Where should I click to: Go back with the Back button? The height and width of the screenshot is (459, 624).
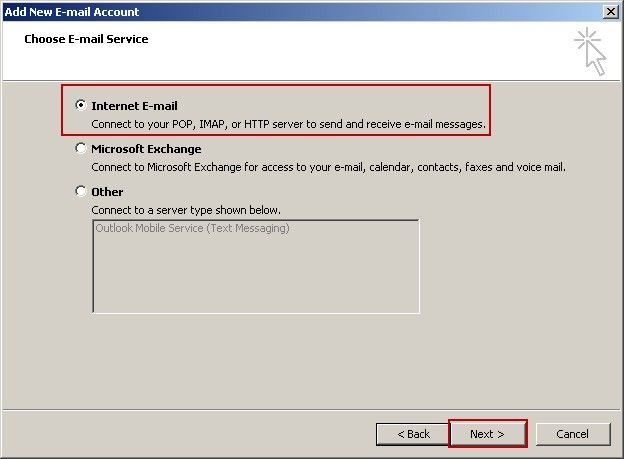click(413, 434)
